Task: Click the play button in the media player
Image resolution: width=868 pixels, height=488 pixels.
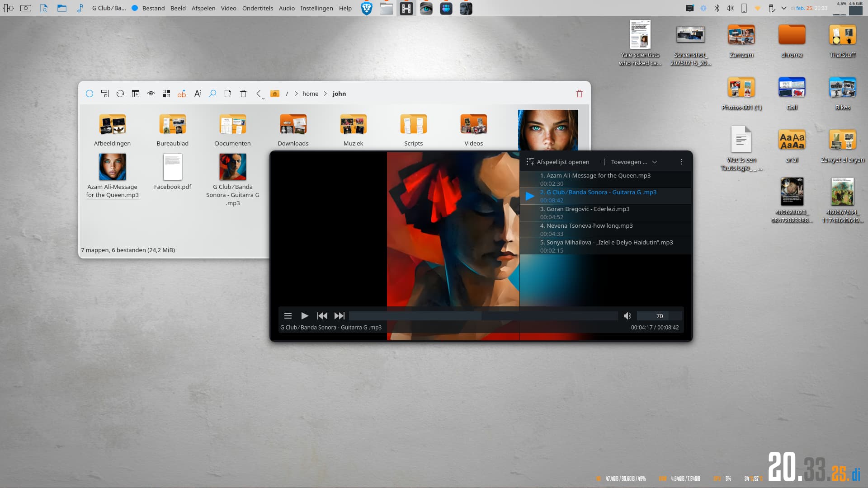Action: [305, 316]
